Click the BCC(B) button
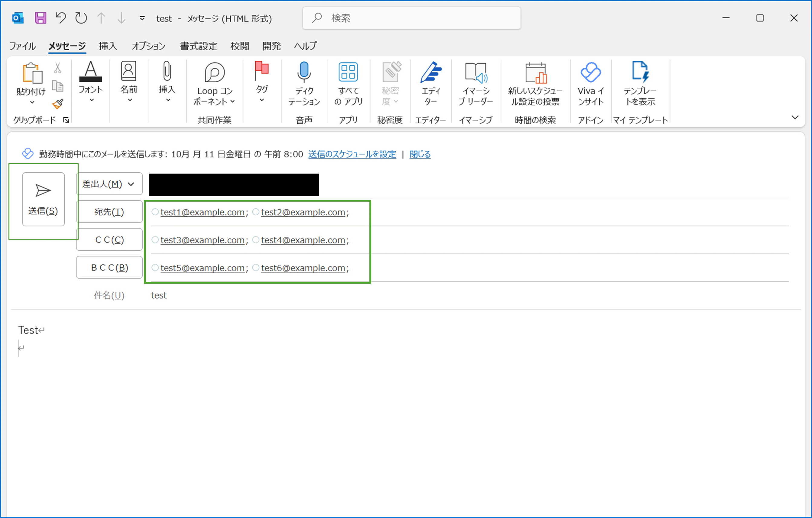Screen dimensions: 812x518 [x=109, y=267]
